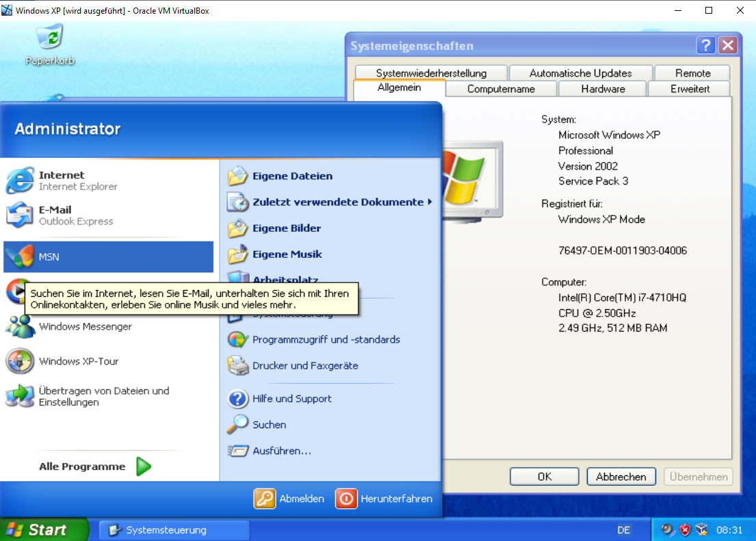The width and height of the screenshot is (756, 541).
Task: Click the 08:31 taskbar clock
Action: point(729,530)
